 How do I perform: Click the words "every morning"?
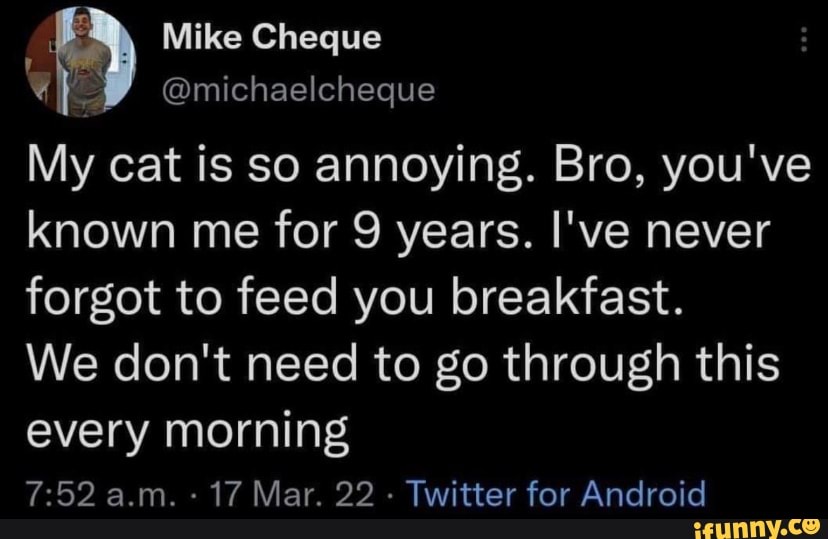point(185,431)
